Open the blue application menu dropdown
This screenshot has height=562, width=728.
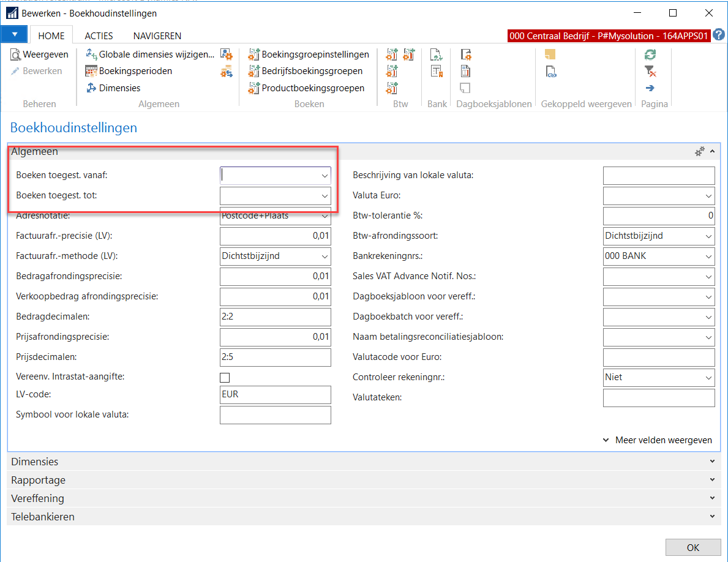click(15, 34)
